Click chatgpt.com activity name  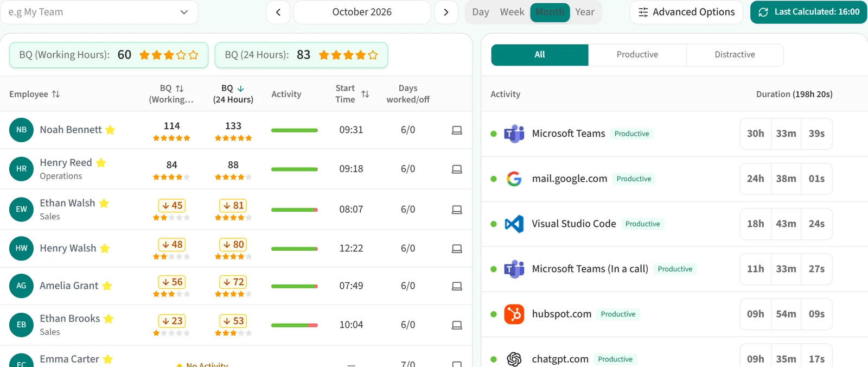(560, 359)
